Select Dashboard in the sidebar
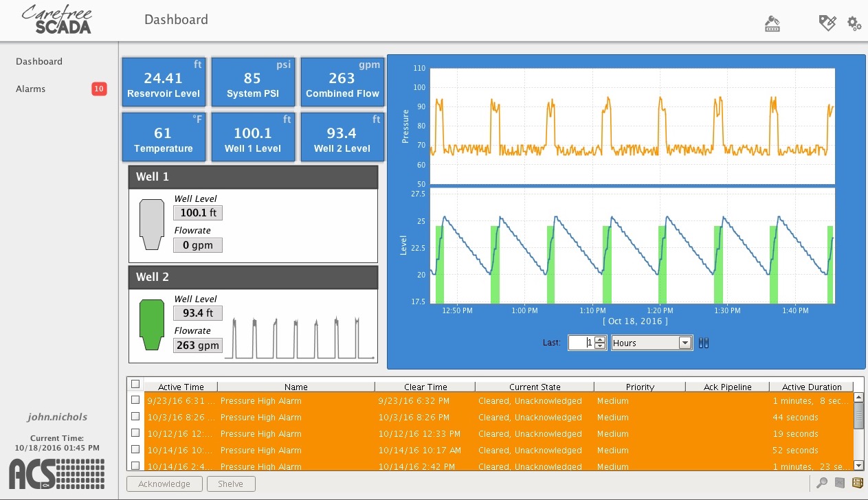The width and height of the screenshot is (868, 500). tap(38, 61)
